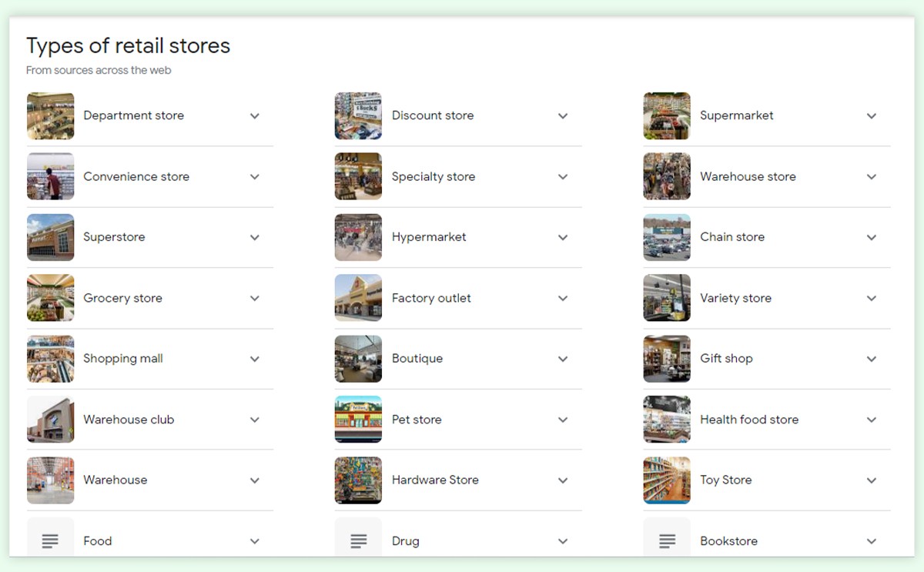Viewport: 924px width, 572px height.
Task: Click the 'Variety store' label
Action: pos(735,298)
